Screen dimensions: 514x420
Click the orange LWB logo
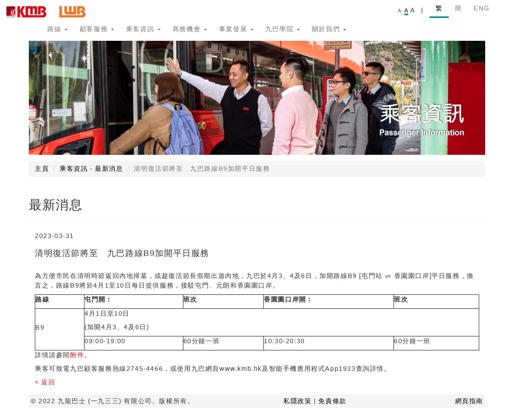click(x=72, y=12)
